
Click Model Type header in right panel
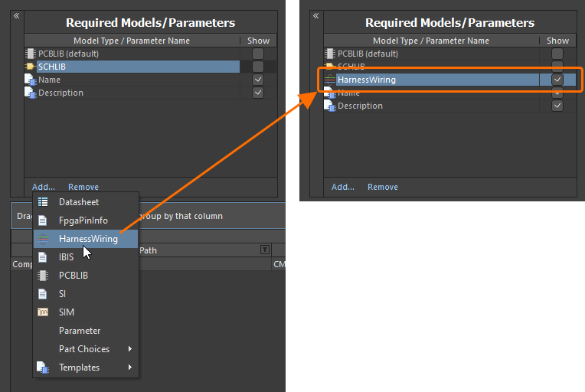tap(431, 41)
